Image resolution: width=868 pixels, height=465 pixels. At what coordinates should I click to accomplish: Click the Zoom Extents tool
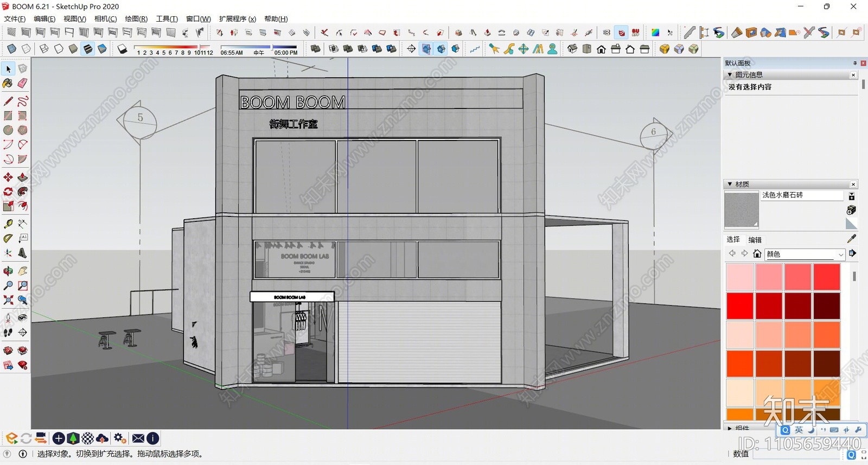(8, 300)
